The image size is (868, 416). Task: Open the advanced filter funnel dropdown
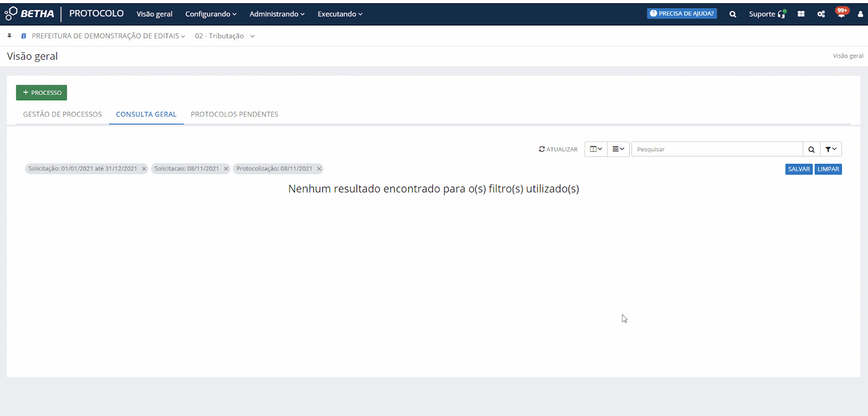tap(831, 149)
